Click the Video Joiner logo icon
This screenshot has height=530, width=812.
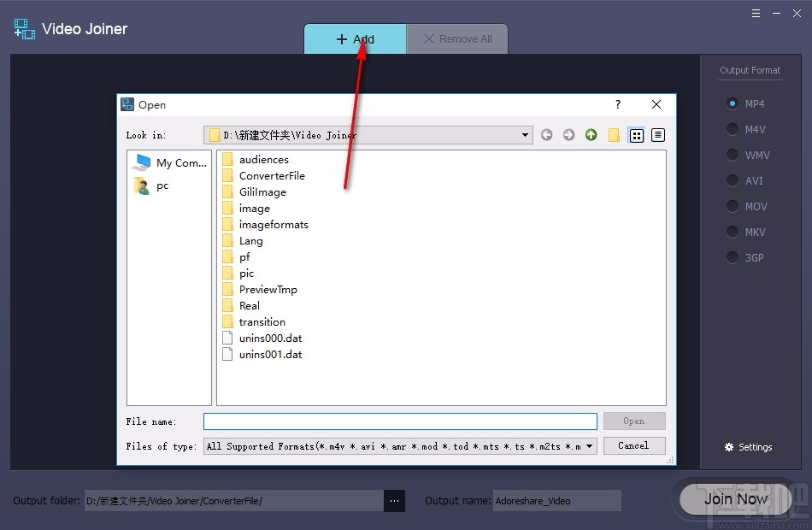click(x=24, y=29)
